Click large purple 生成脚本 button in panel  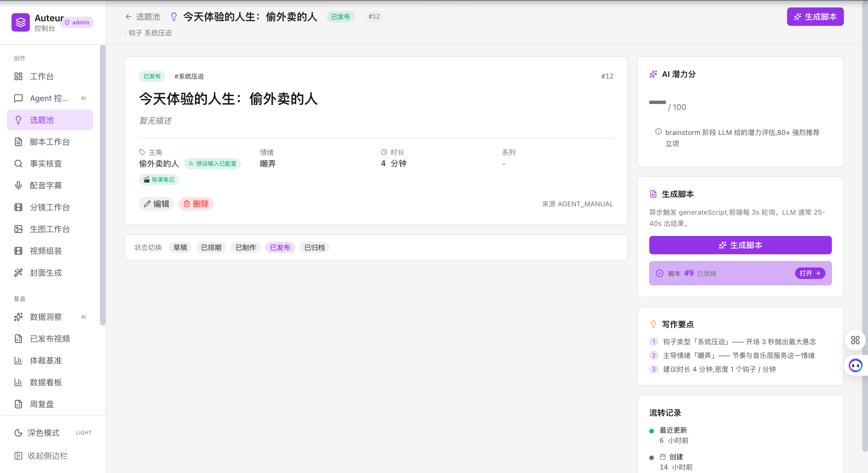click(x=740, y=245)
